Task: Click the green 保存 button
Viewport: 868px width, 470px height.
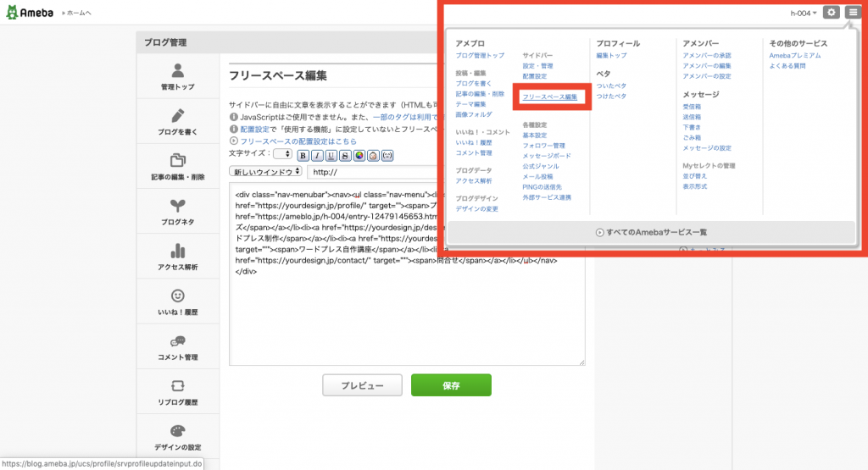Action: click(451, 385)
